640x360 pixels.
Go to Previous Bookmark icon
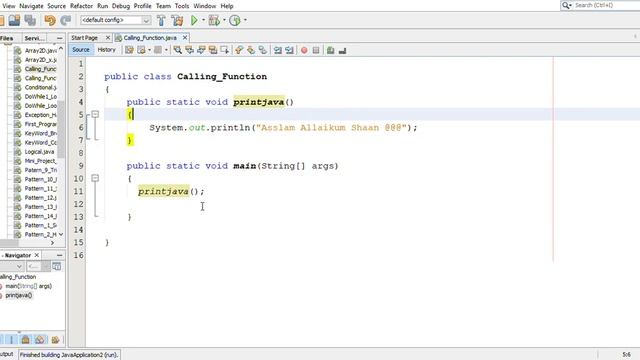239,50
